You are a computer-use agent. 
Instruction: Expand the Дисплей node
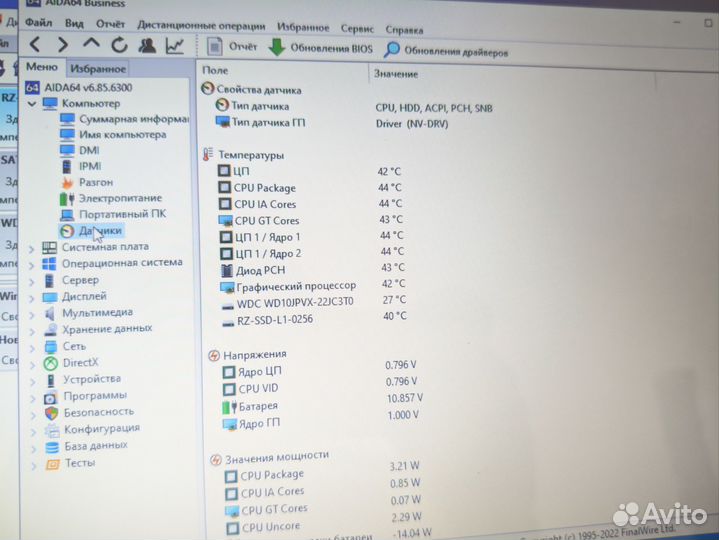[32, 298]
